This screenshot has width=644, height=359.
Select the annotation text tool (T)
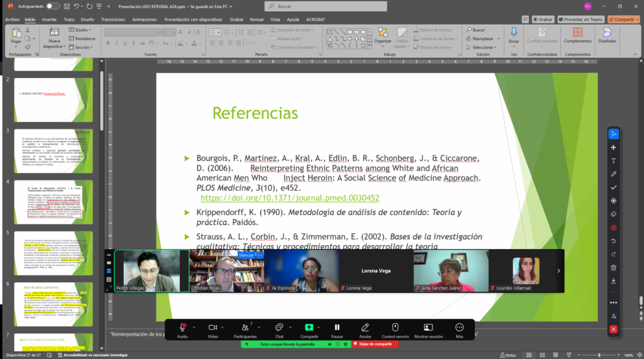point(614,160)
